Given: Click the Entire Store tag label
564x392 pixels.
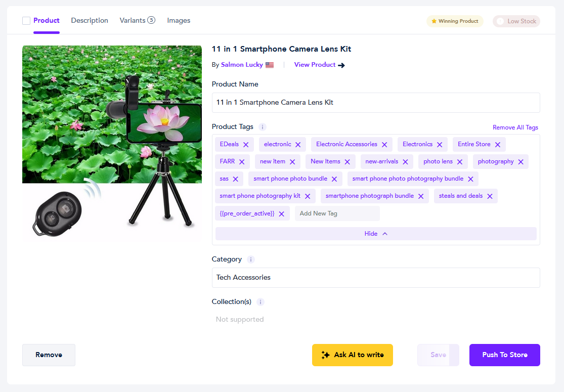Looking at the screenshot, I should coord(474,144).
